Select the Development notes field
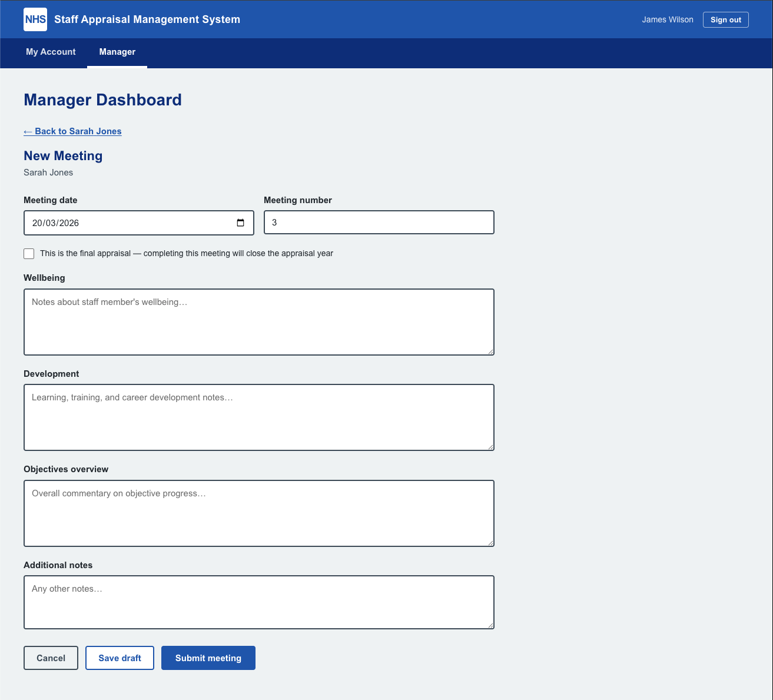 pos(258,417)
